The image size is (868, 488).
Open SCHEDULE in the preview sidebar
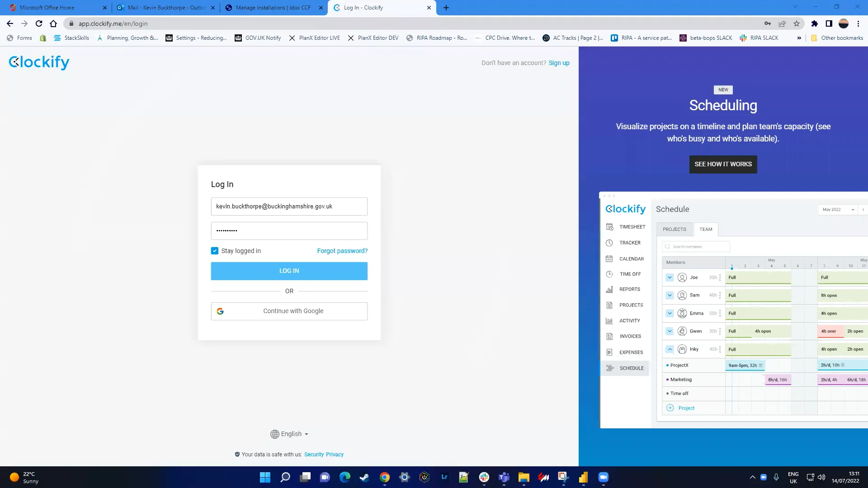[x=625, y=368]
